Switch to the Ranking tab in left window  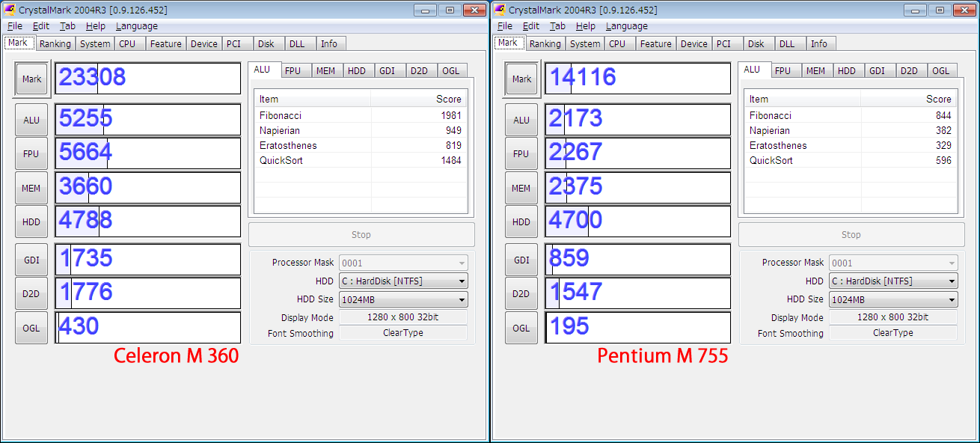(55, 44)
